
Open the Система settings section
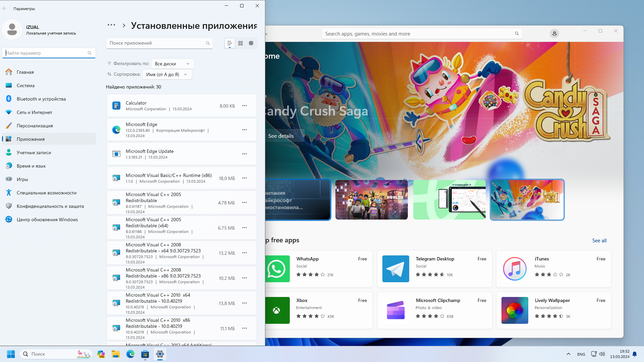(49, 85)
